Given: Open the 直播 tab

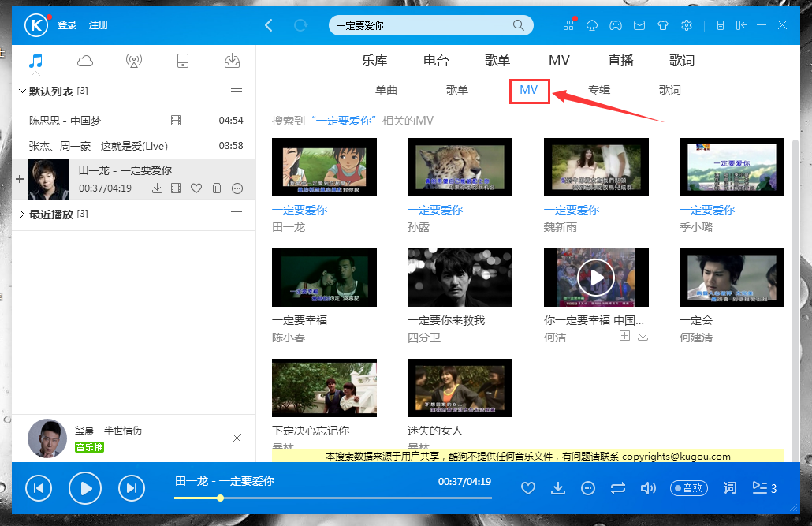Looking at the screenshot, I should coord(620,61).
